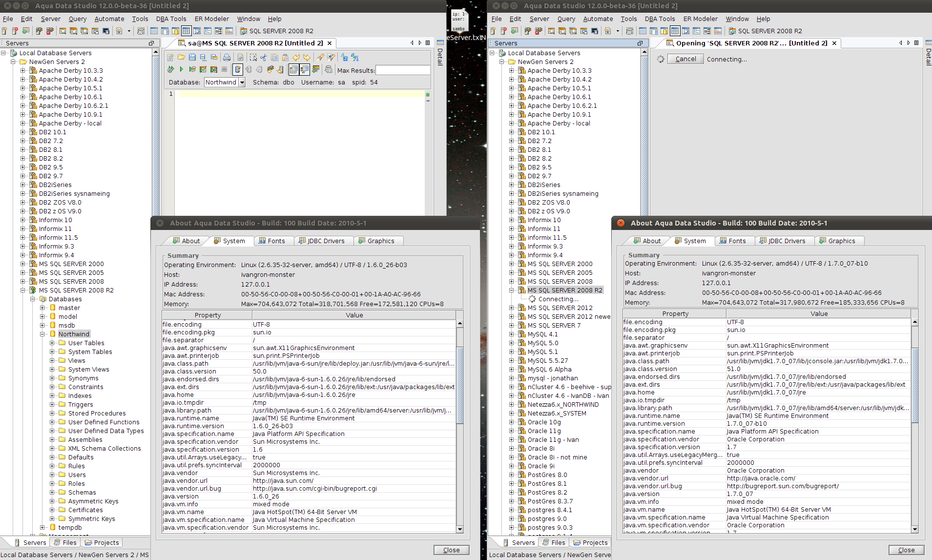The height and width of the screenshot is (560, 932).
Task: Switch to Files panel at left window bottom
Action: click(x=65, y=542)
